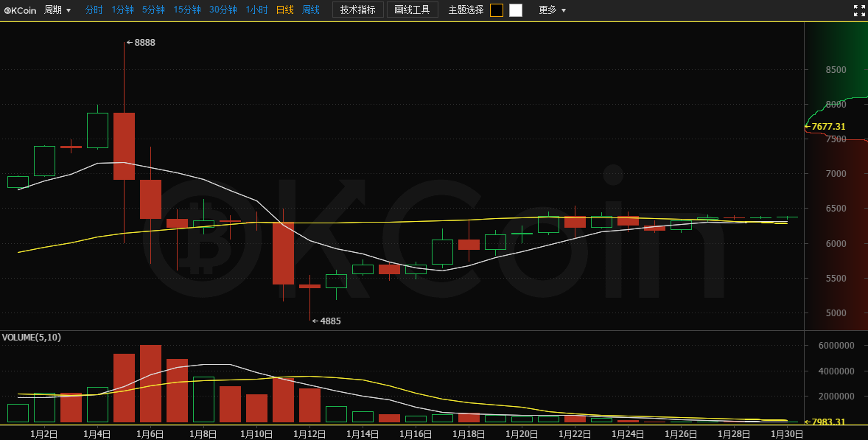Select the 1分钟 interval

(122, 10)
